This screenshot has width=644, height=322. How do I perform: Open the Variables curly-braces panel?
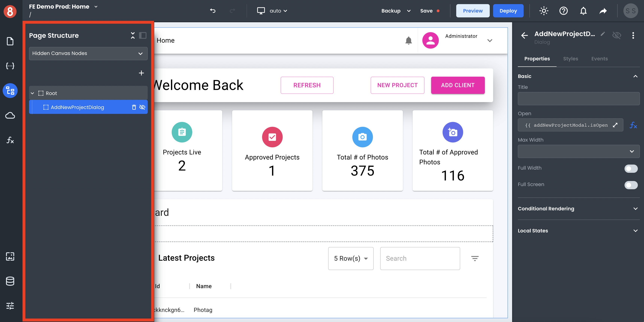click(x=10, y=66)
